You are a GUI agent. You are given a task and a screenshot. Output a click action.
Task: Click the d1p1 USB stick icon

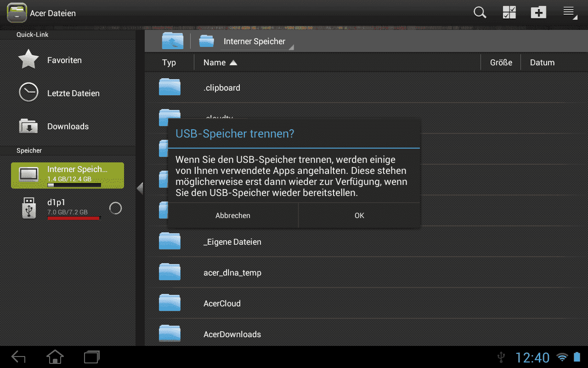(x=28, y=208)
